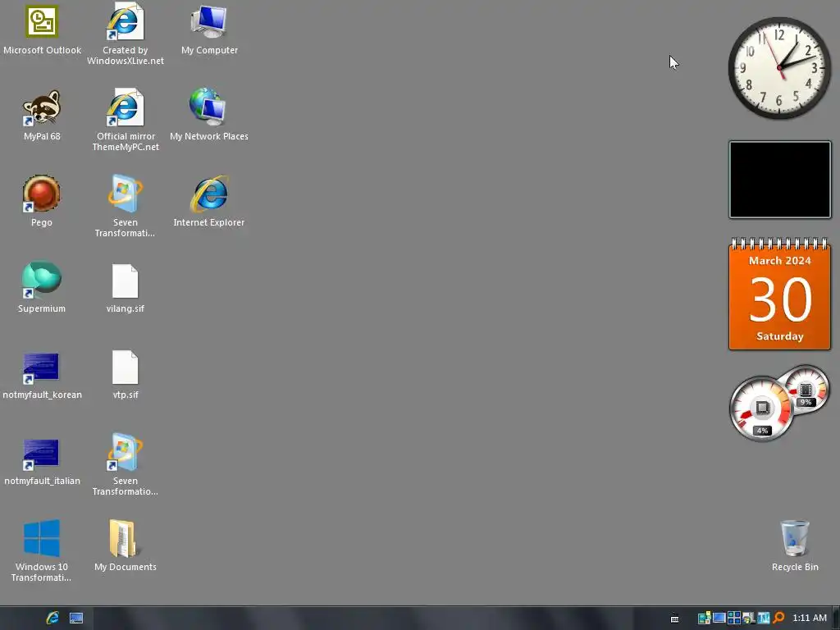The image size is (840, 630).
Task: Select the Seven Transformatio... shortcut below vtp.sif
Action: coord(126,464)
